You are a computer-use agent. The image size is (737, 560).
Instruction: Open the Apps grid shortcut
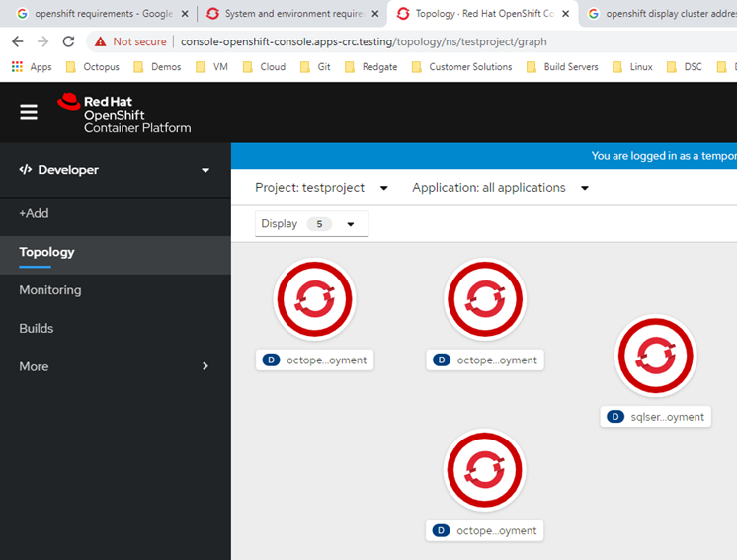coord(31,67)
